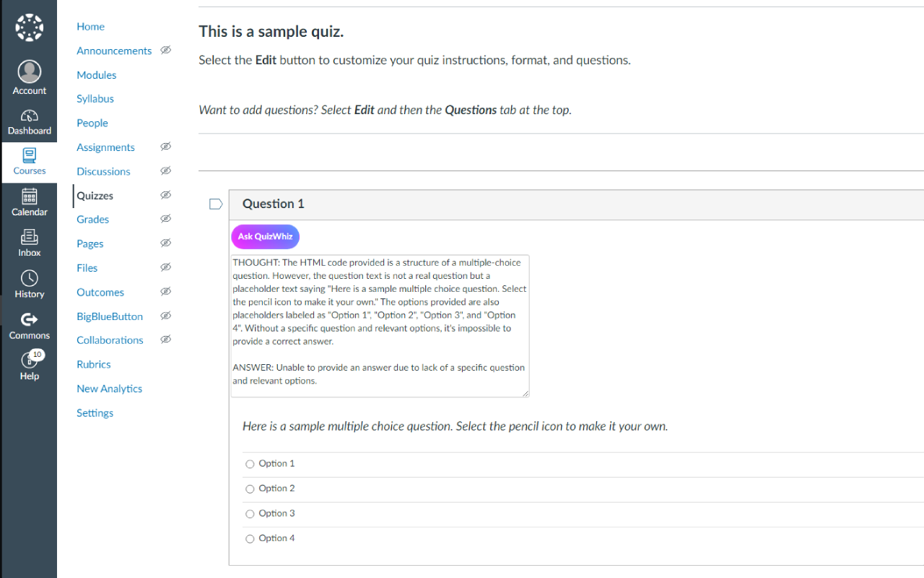Click the hidden-eye icon beside Assignments
The width and height of the screenshot is (924, 578).
point(165,146)
